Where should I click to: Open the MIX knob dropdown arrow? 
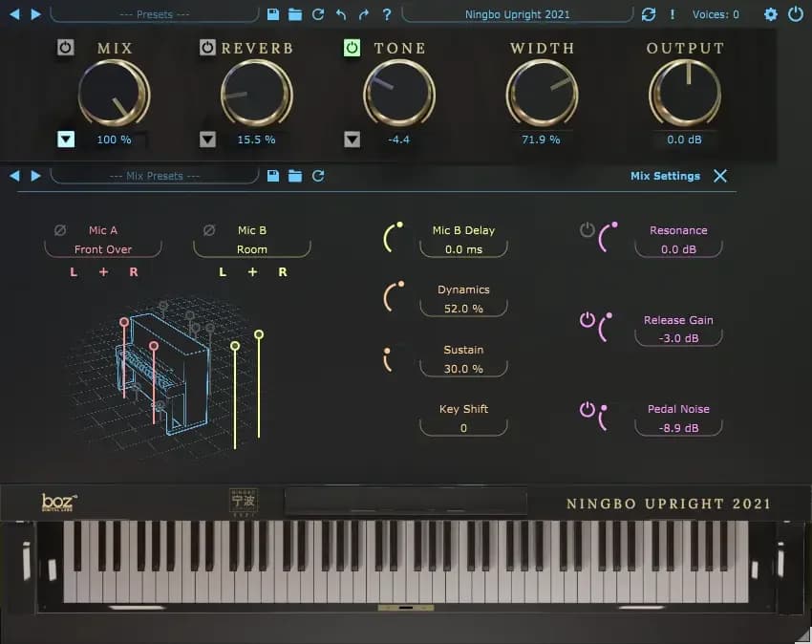(66, 139)
